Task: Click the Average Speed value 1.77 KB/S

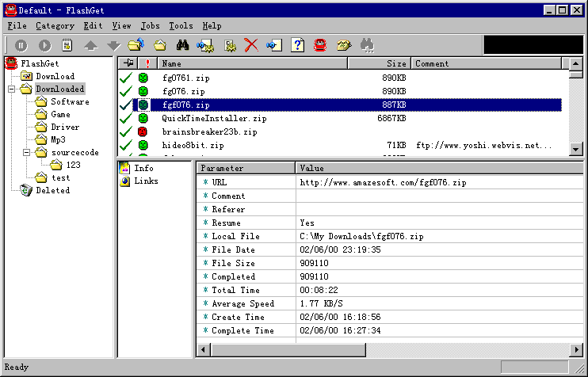Action: tap(321, 303)
